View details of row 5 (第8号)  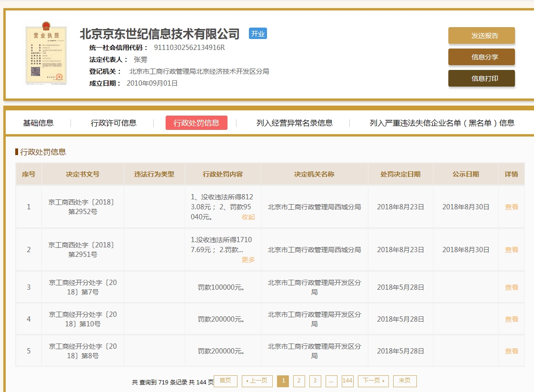(511, 351)
